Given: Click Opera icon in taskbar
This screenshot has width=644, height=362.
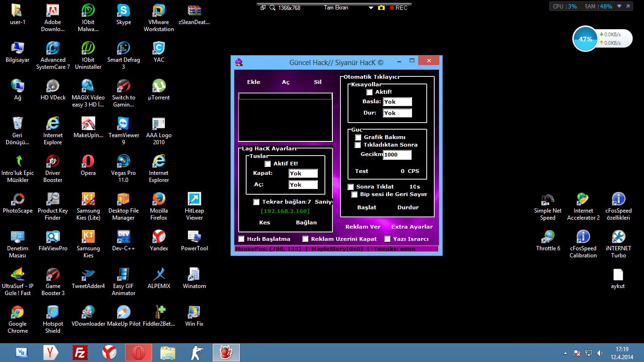Looking at the screenshot, I should pyautogui.click(x=139, y=353).
